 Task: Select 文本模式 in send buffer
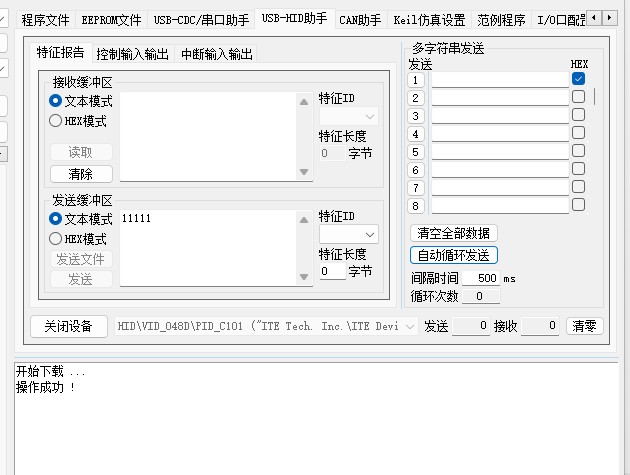(80, 219)
